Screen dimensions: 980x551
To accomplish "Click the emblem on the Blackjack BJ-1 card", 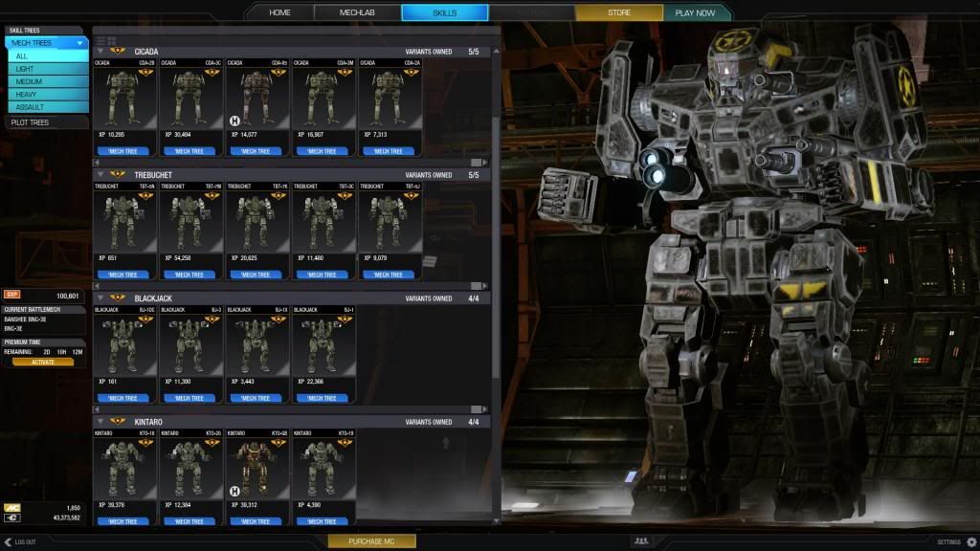I will pos(345,320).
